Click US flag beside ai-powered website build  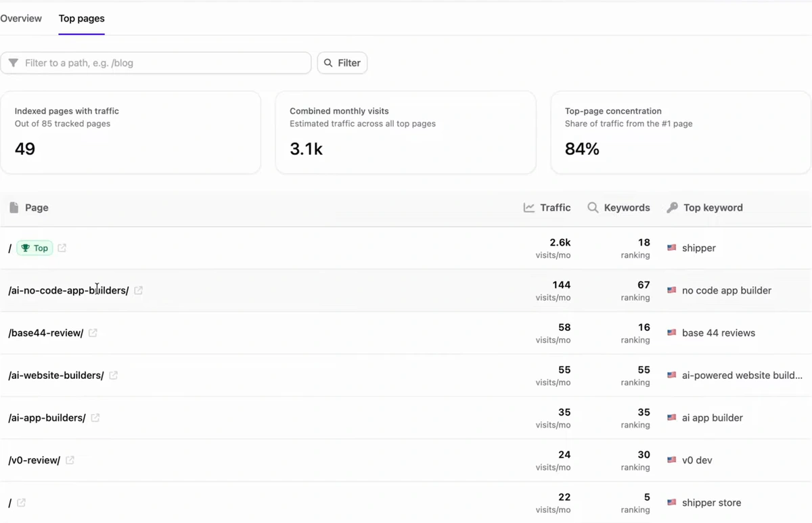coord(672,376)
